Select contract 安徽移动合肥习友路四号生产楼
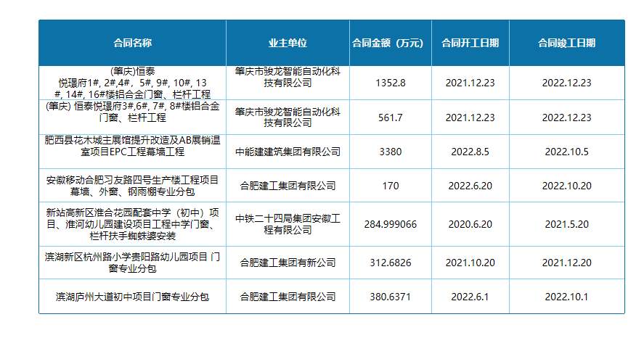 coord(133,186)
